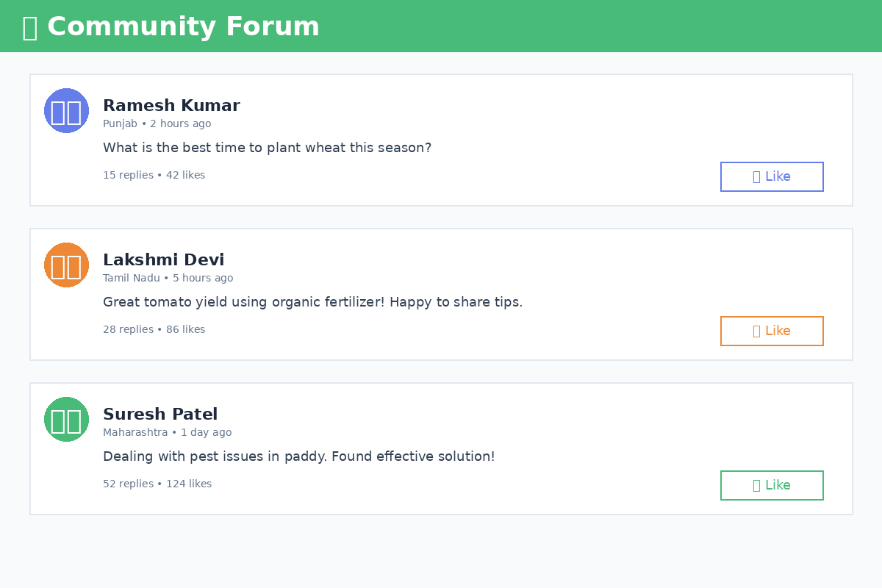Click the Community Forum title
The width and height of the screenshot is (882, 588).
tap(183, 27)
